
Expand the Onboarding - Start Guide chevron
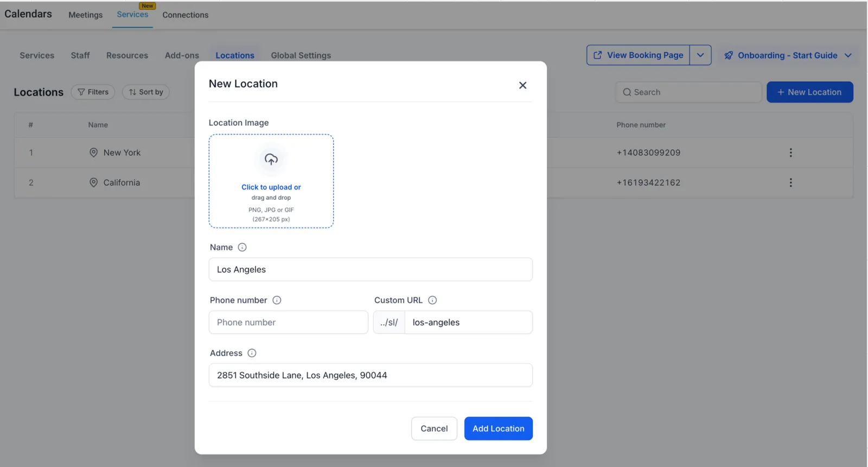point(848,55)
